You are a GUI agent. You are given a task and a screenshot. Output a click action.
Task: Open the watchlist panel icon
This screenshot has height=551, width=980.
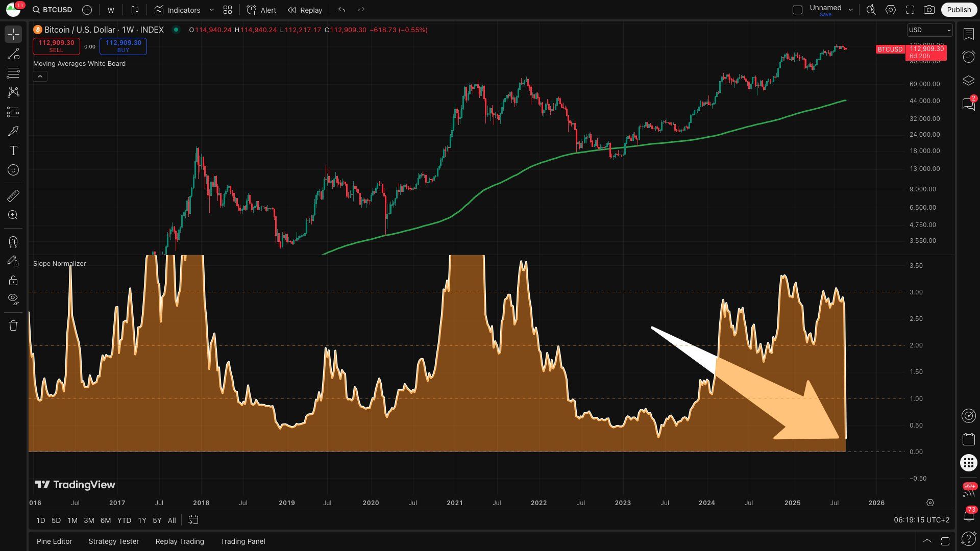tap(968, 34)
